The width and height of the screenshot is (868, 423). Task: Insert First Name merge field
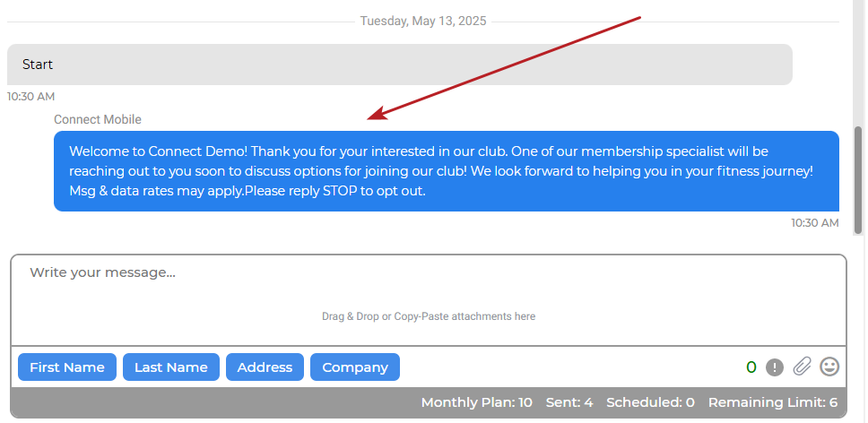pos(67,367)
